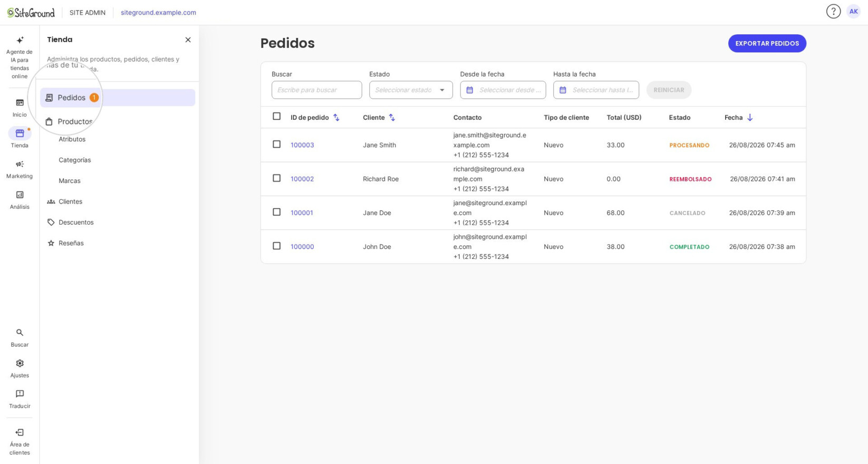Viewport: 868px width, 464px height.
Task: Select order 100002 checkbox
Action: pyautogui.click(x=276, y=178)
